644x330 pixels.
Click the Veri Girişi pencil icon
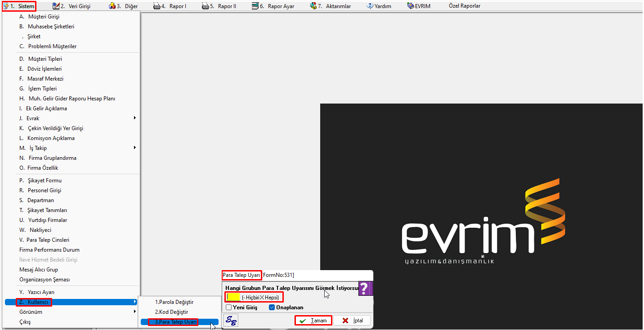coord(56,6)
